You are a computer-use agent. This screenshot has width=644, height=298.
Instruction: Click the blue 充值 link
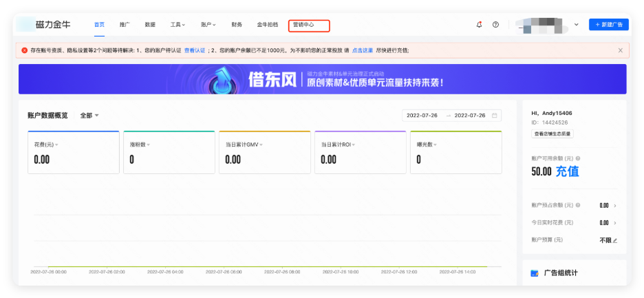pyautogui.click(x=567, y=171)
